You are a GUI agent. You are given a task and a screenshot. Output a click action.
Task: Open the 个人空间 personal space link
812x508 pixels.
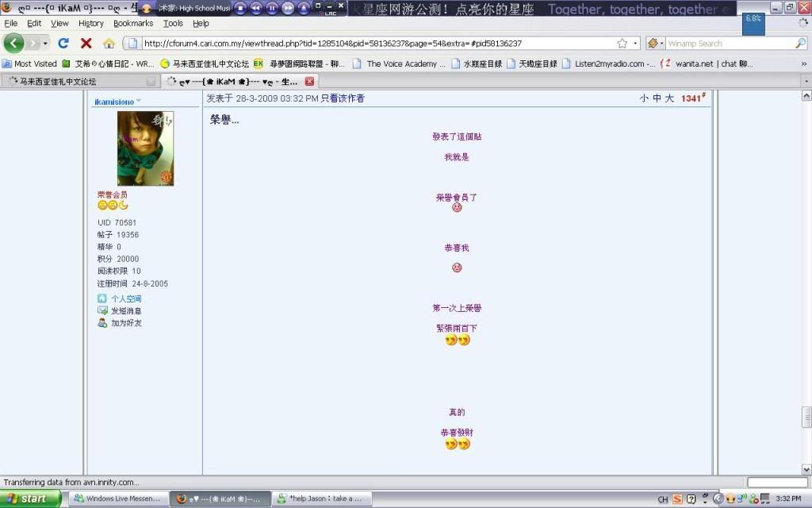[x=125, y=298]
